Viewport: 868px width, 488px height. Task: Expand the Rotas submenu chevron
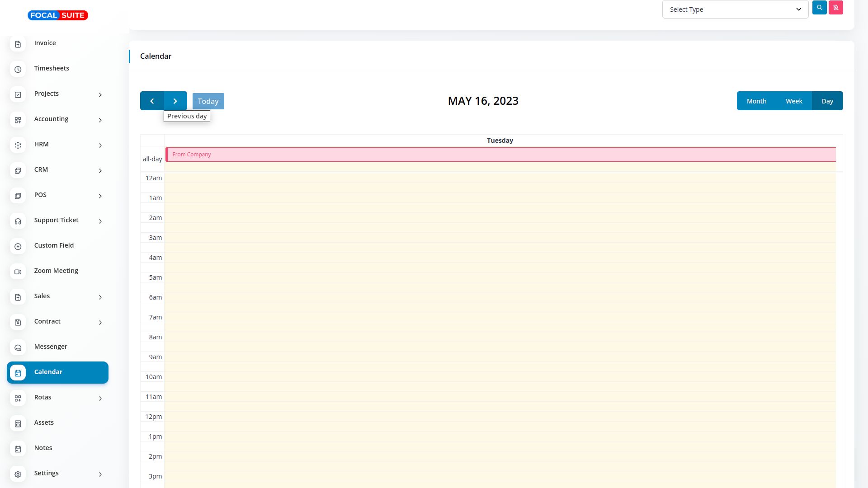100,398
